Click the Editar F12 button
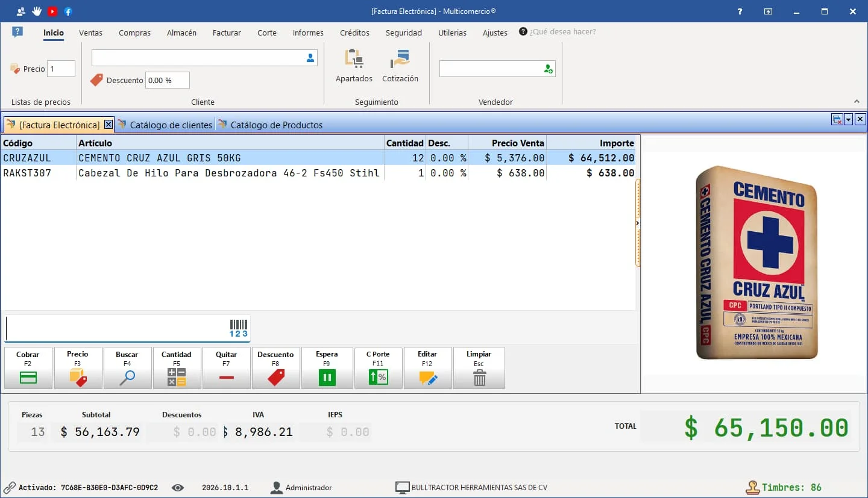868x498 pixels. (427, 368)
